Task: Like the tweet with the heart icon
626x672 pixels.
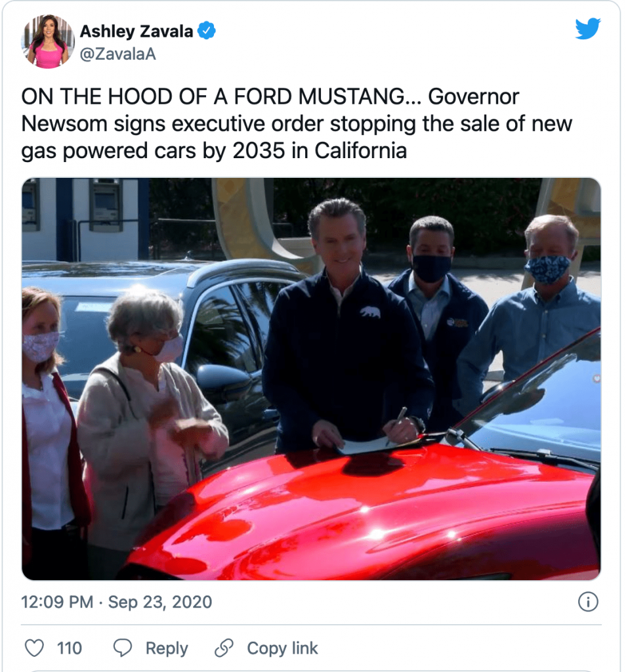Action: 33,648
